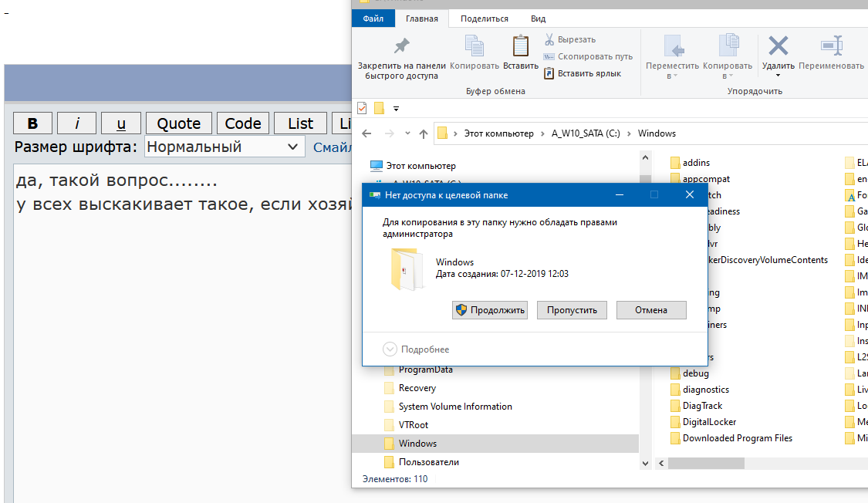Switch to the Главная ribbon tab
The height and width of the screenshot is (503, 868).
pos(422,19)
